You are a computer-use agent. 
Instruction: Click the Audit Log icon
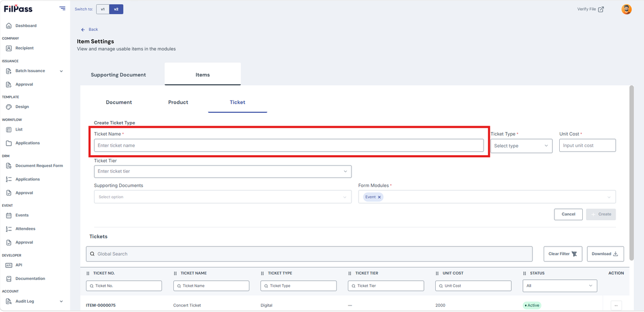pyautogui.click(x=9, y=301)
